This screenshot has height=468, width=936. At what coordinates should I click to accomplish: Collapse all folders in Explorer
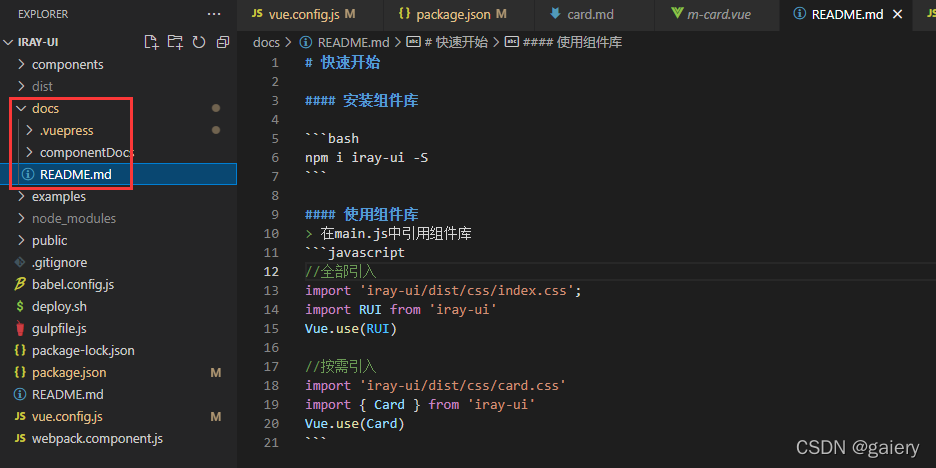(223, 42)
